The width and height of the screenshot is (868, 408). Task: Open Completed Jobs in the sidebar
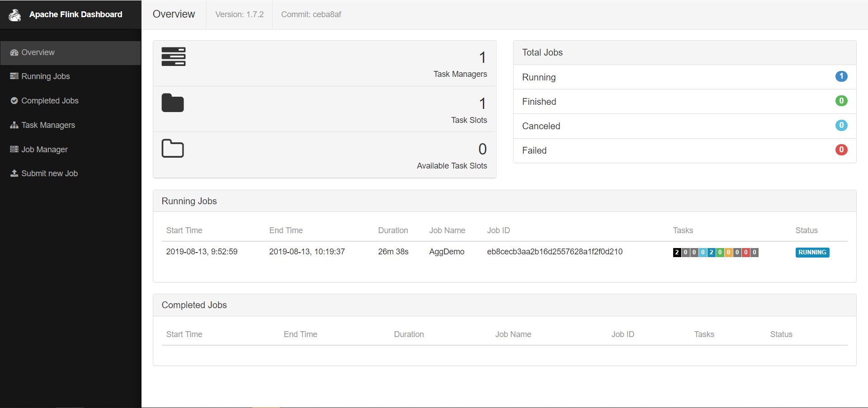point(71,101)
